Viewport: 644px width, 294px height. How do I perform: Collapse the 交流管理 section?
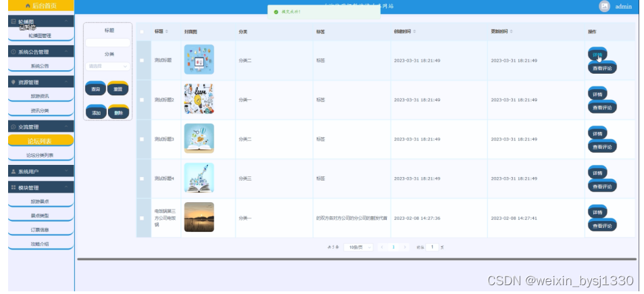point(41,126)
